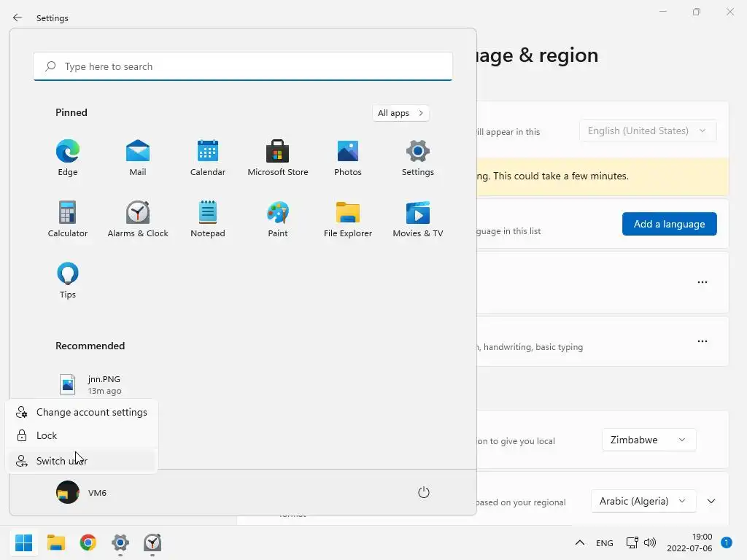Open File Explorer pinned app
The image size is (747, 560).
pos(348,219)
